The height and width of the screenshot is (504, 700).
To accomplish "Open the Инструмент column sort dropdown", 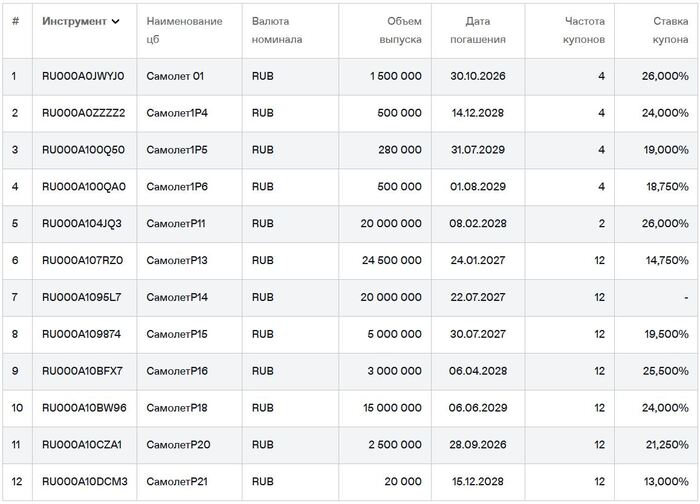I will pyautogui.click(x=116, y=21).
